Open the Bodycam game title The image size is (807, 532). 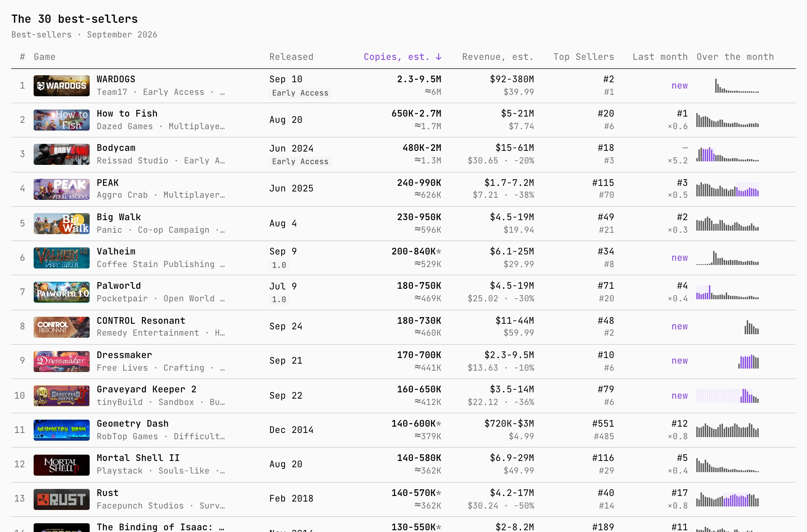(116, 148)
